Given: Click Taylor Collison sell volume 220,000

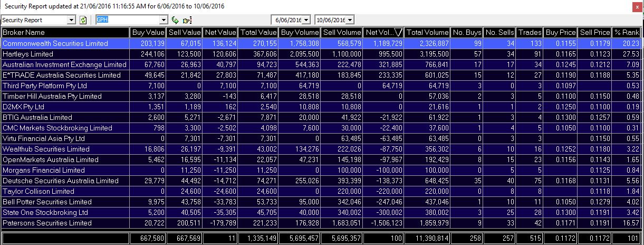Looking at the screenshot, I should (349, 191).
